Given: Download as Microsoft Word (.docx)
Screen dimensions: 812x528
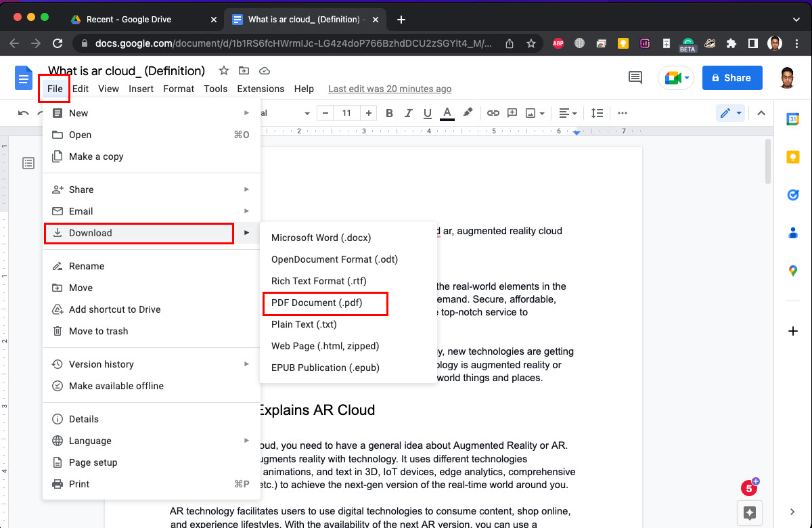Looking at the screenshot, I should tap(348, 238).
